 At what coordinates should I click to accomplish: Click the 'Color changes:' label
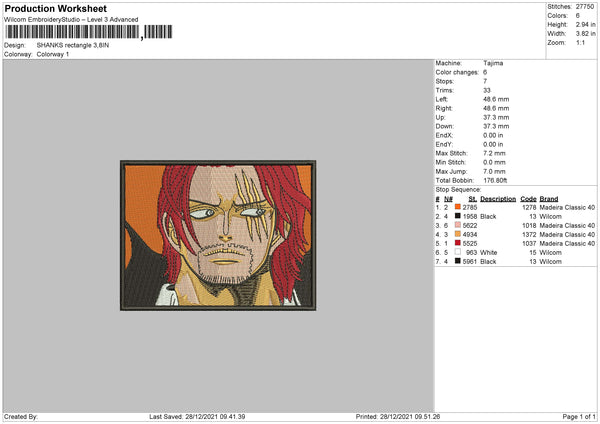tap(457, 72)
